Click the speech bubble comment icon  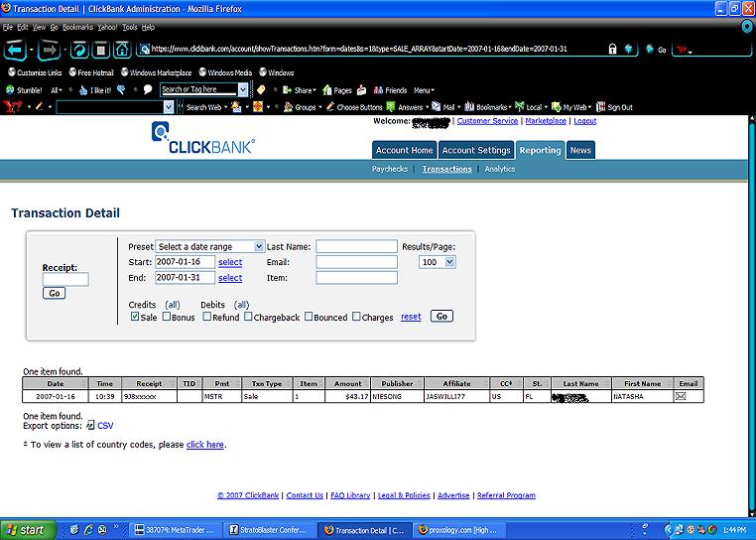point(148,89)
